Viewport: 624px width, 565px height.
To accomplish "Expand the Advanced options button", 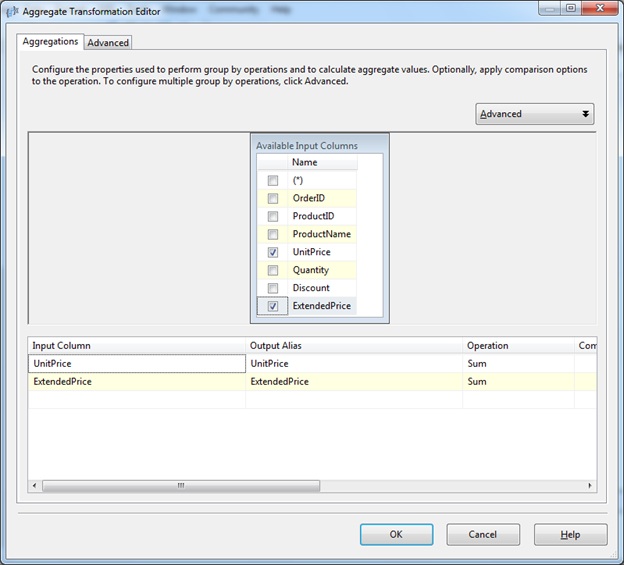I will pyautogui.click(x=534, y=114).
